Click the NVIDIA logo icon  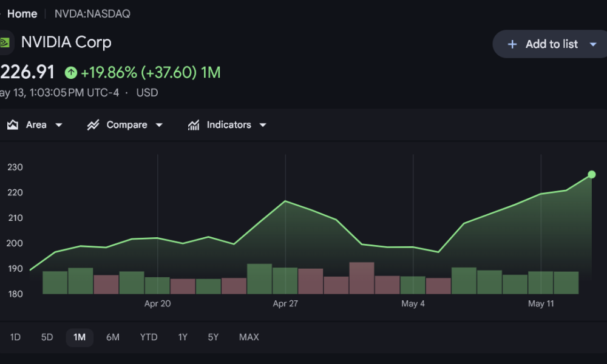(5, 42)
